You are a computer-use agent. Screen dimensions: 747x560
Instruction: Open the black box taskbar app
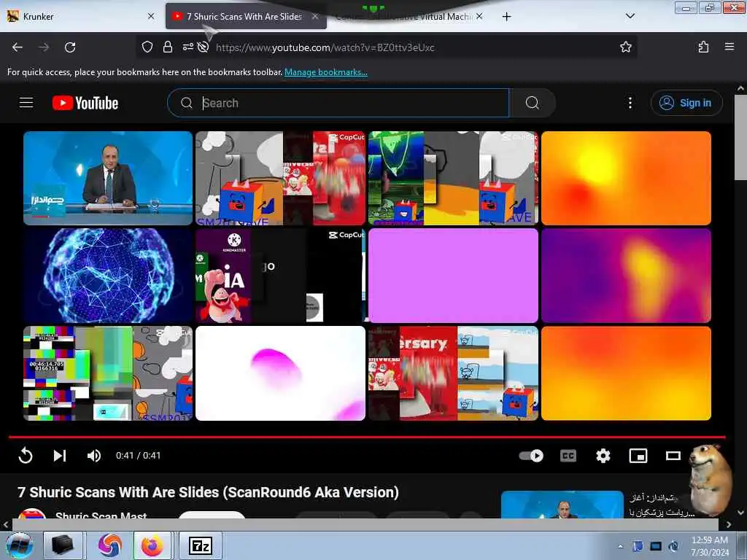(63, 545)
